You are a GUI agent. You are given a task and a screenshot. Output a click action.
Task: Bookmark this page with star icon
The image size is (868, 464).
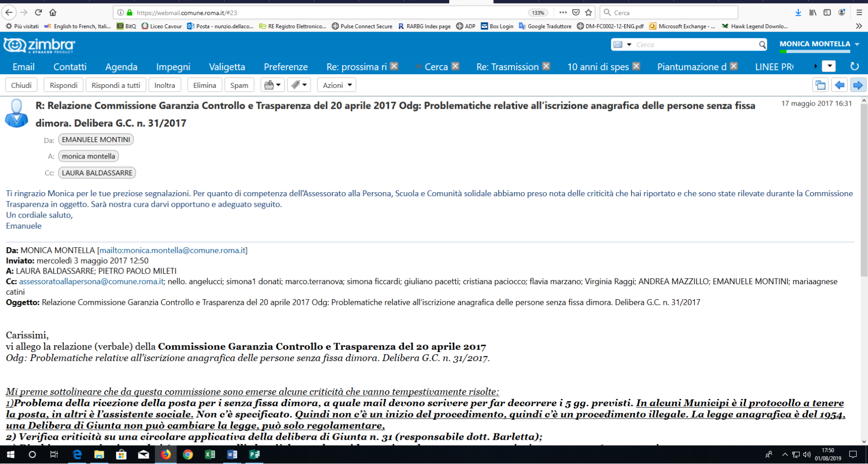589,13
